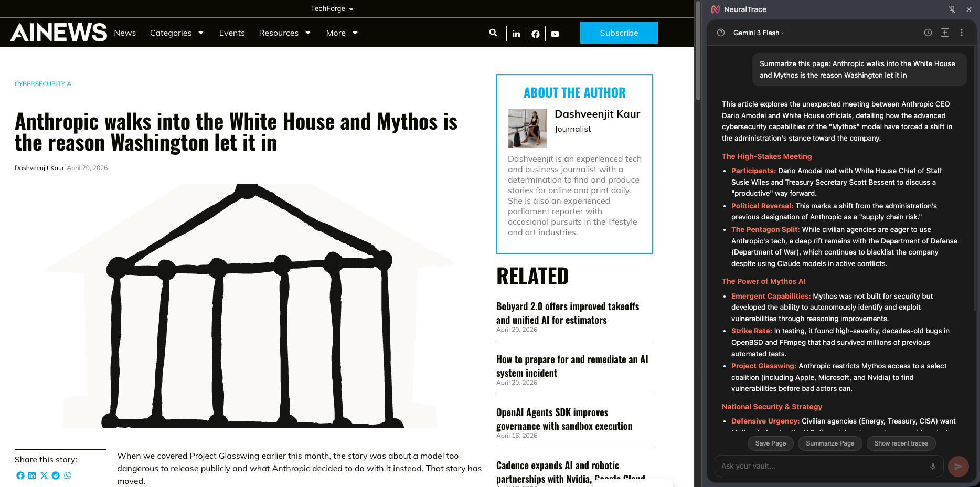Open AI News LinkedIn page icon
The height and width of the screenshot is (487, 980).
pos(516,34)
